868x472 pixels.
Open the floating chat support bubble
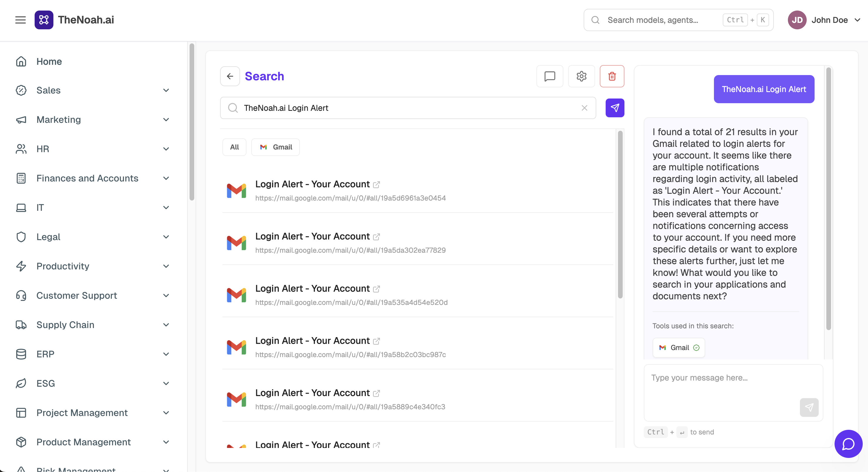tap(848, 444)
